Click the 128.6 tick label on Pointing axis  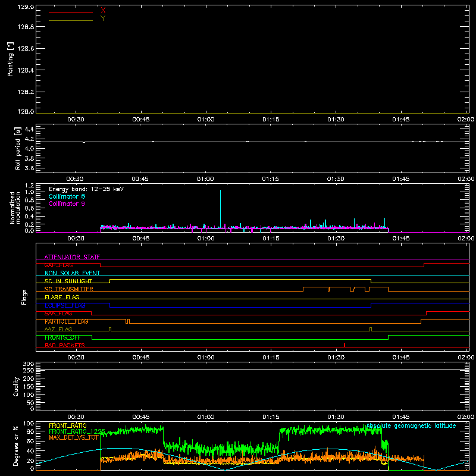[x=26, y=49]
